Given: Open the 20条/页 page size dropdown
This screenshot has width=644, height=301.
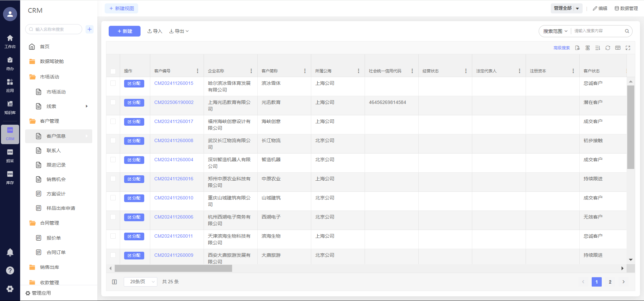Looking at the screenshot, I should [x=140, y=282].
